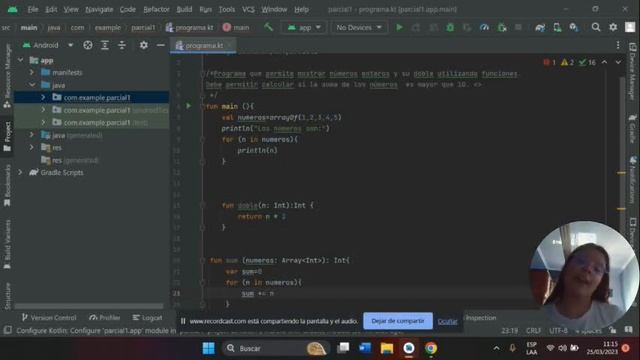640x360 pixels.
Task: Open the app run configuration dropdown
Action: pyautogui.click(x=304, y=27)
